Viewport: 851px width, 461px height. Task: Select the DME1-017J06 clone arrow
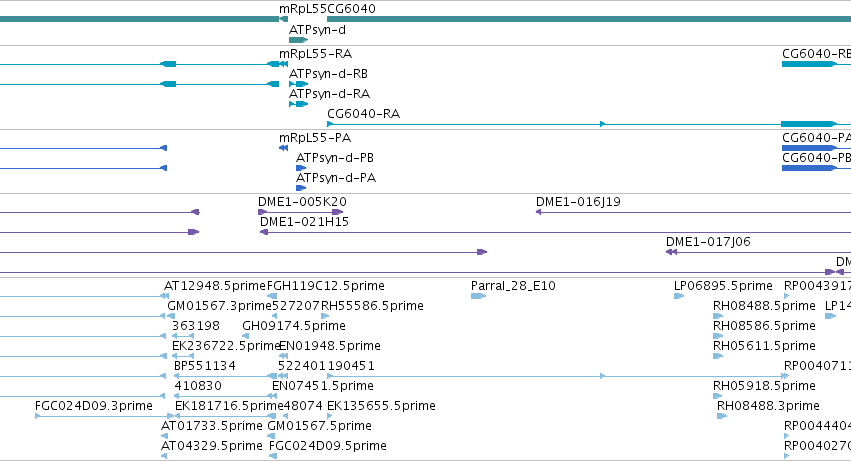(x=671, y=252)
